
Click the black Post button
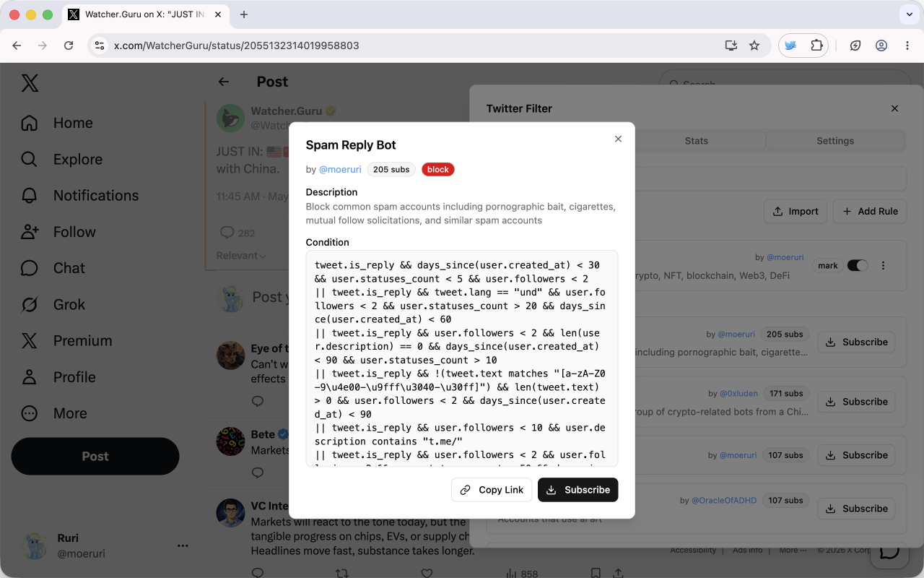[x=95, y=456]
